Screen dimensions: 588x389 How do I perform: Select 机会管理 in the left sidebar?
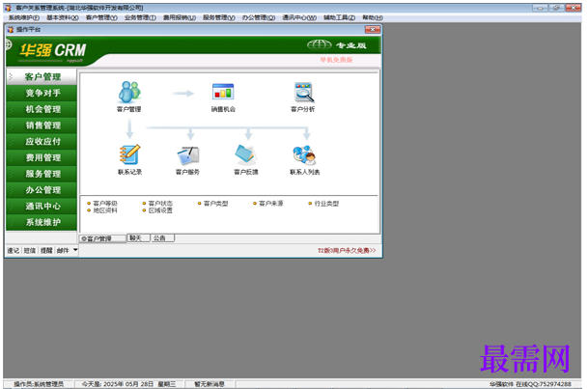(x=42, y=109)
